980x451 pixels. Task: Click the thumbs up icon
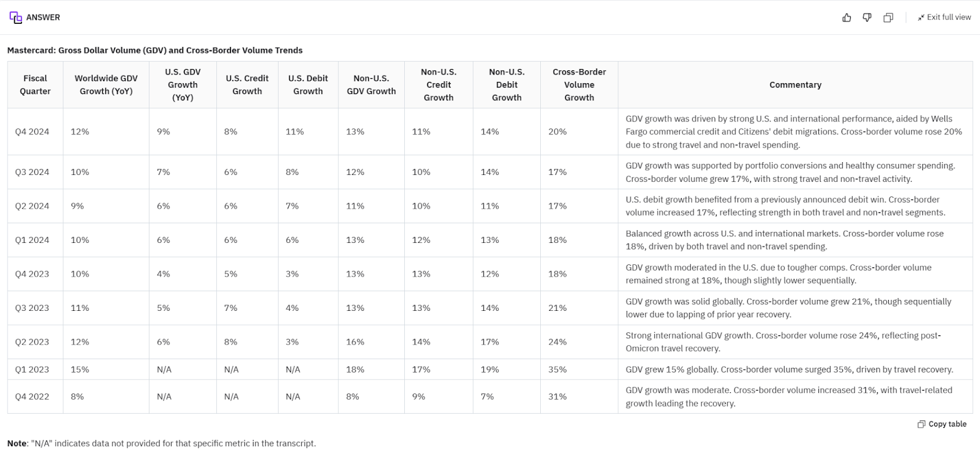pyautogui.click(x=846, y=18)
